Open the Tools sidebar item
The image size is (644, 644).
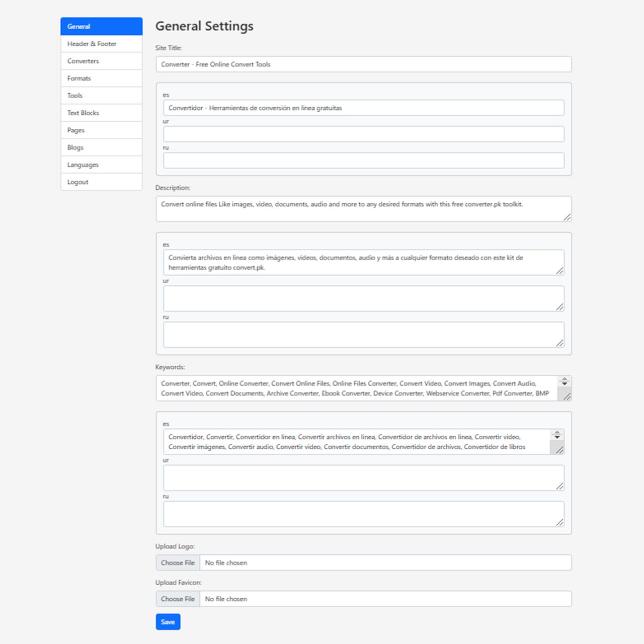point(102,96)
